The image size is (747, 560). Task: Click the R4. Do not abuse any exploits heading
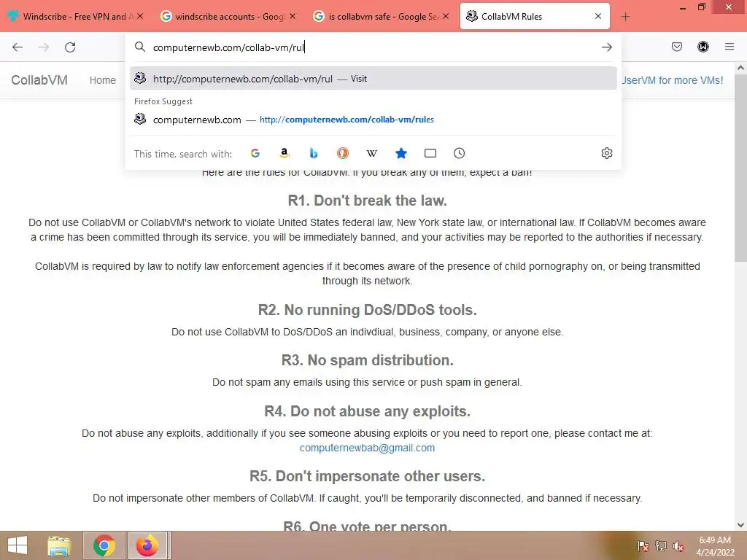(368, 411)
